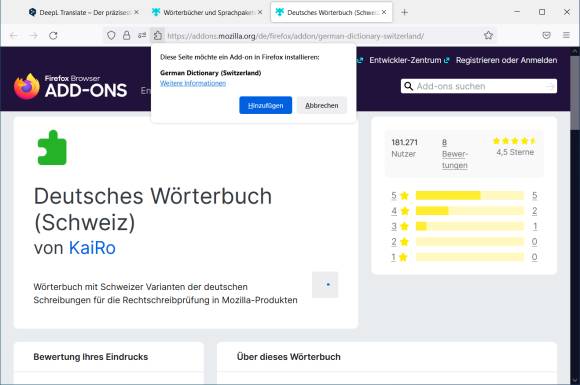The height and width of the screenshot is (385, 580).
Task: Click the search magnifier icon
Action: point(408,86)
